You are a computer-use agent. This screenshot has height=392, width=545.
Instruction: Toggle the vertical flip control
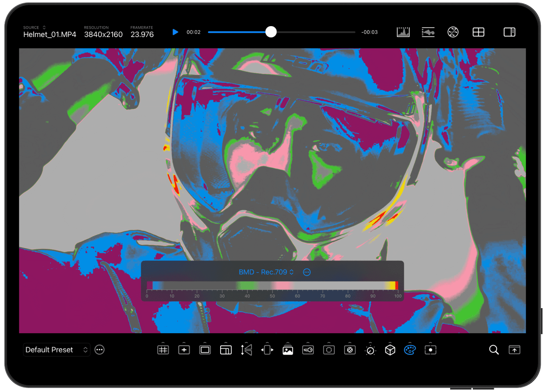tap(246, 350)
